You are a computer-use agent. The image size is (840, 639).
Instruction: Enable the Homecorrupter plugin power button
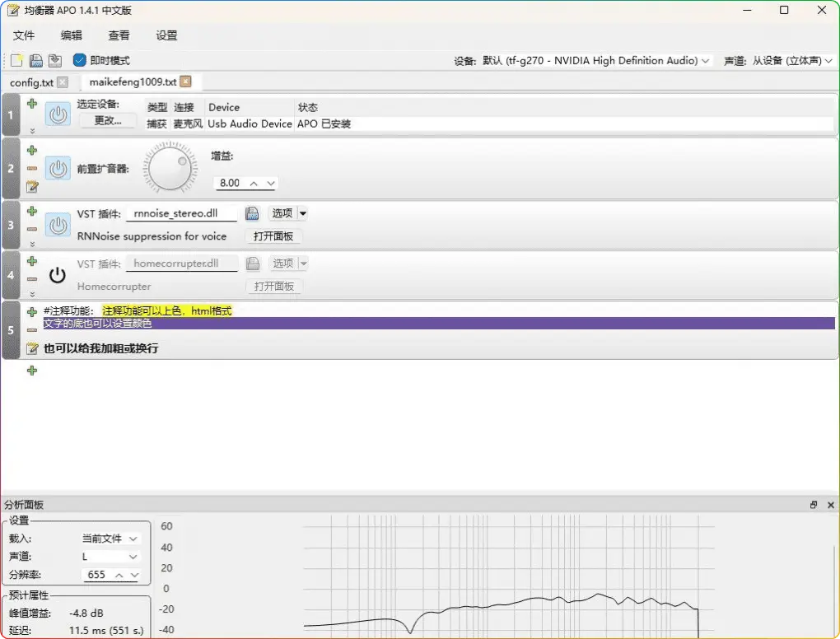point(58,275)
